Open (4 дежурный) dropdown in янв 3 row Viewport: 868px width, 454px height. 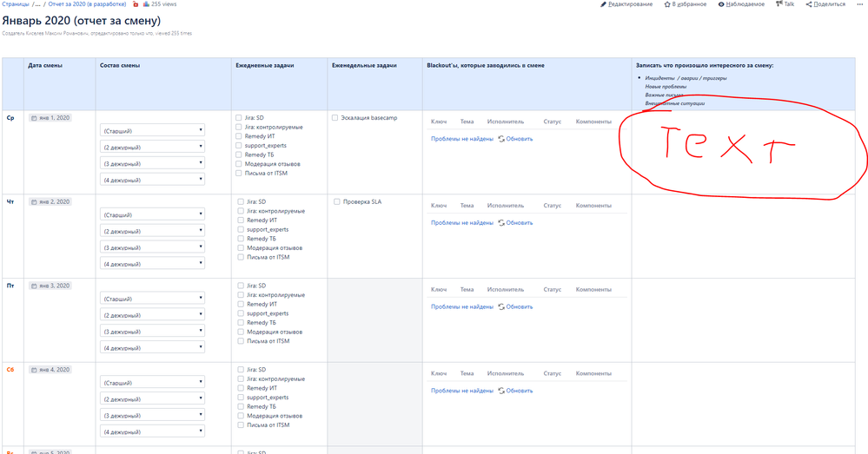[152, 348]
